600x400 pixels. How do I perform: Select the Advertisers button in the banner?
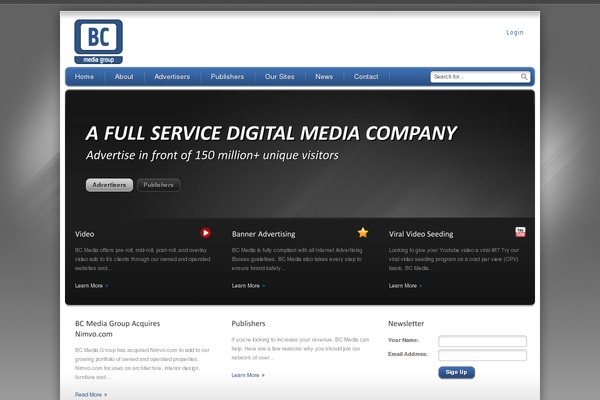(x=109, y=185)
